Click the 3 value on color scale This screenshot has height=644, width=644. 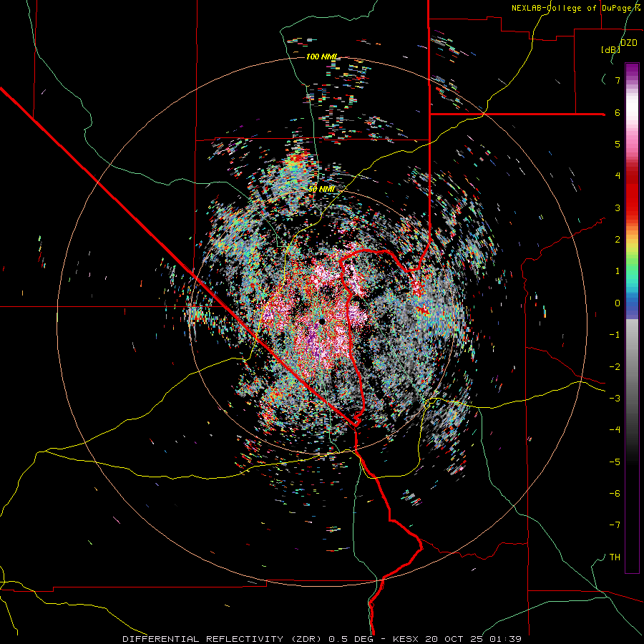click(618, 208)
